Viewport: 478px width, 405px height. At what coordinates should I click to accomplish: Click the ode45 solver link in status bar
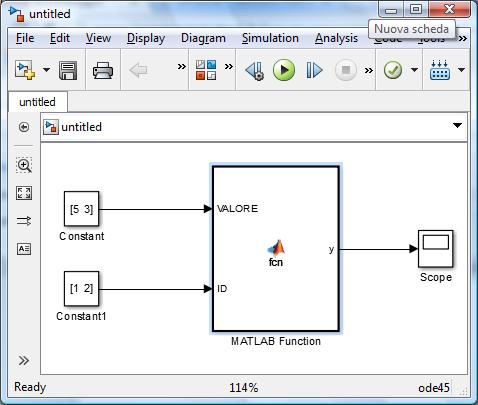(x=434, y=388)
